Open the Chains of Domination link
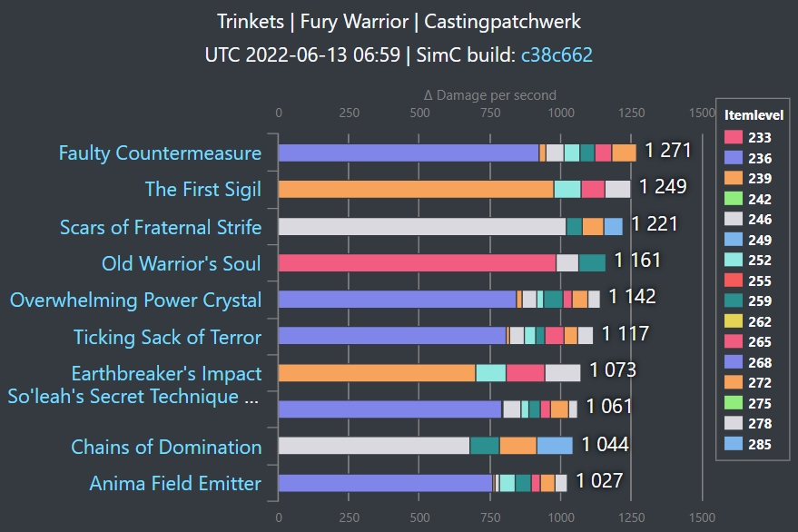798x532 pixels. (166, 448)
